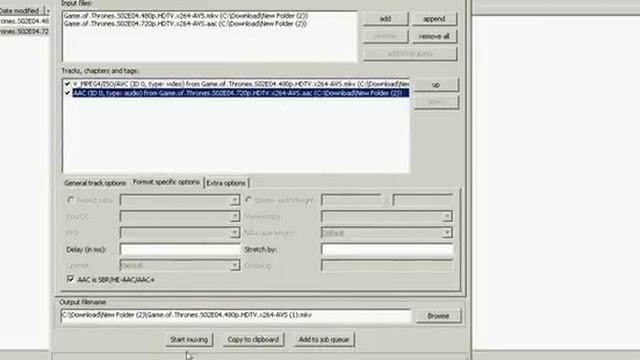Click the append button
Viewport: 640px width, 360px height.
pyautogui.click(x=434, y=19)
